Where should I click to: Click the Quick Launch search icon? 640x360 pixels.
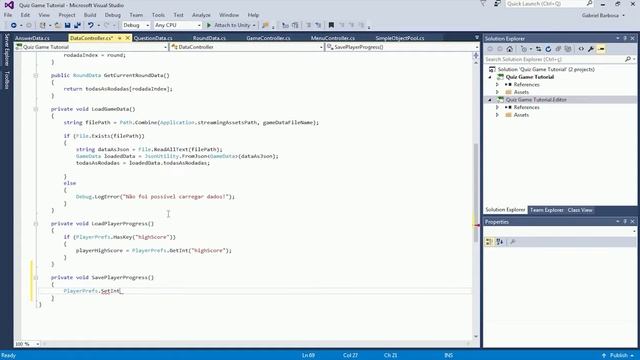click(589, 4)
